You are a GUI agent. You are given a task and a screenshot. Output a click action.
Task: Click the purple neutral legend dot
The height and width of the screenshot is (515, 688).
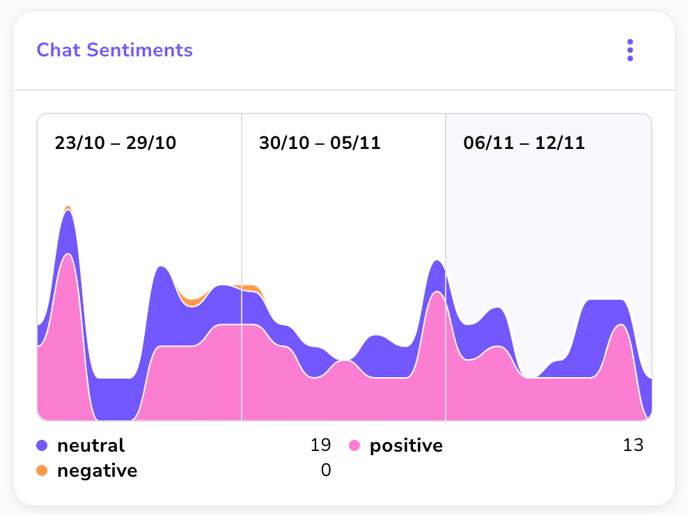[x=42, y=446]
